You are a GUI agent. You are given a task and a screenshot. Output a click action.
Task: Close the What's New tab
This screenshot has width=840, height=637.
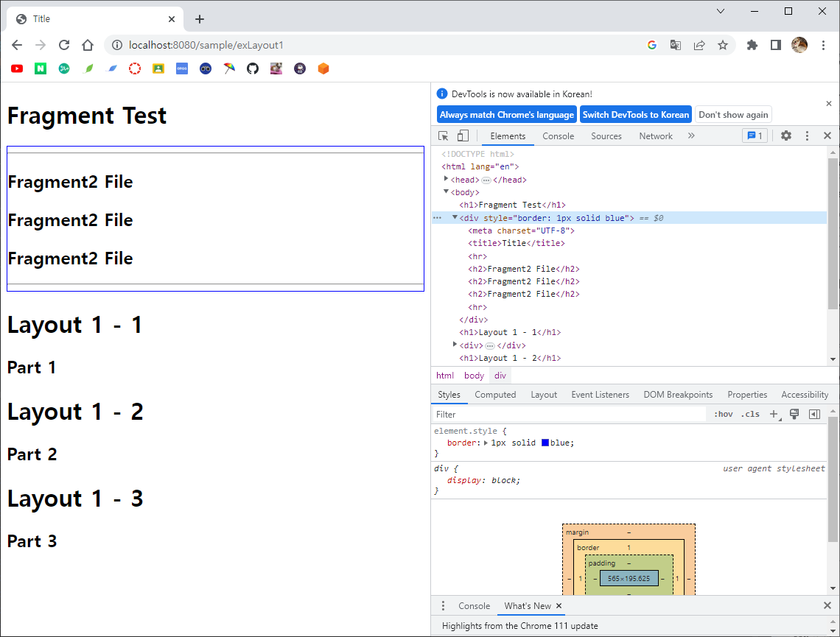click(x=559, y=605)
